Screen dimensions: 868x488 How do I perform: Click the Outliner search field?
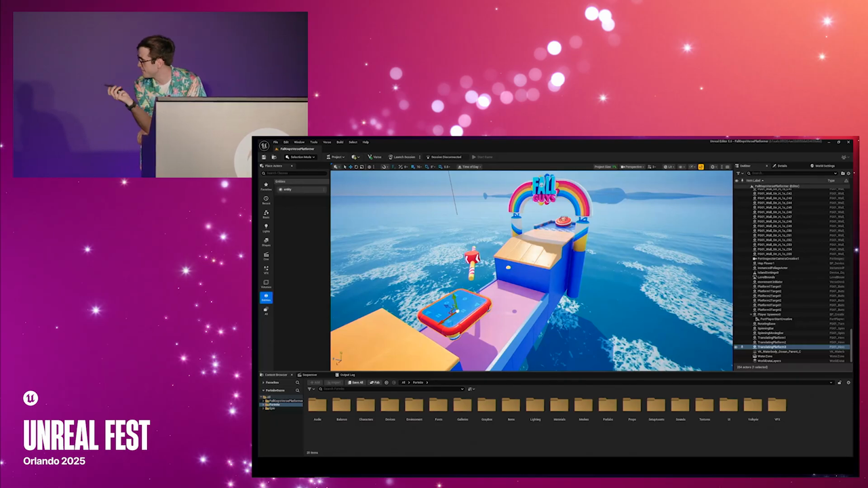(793, 174)
